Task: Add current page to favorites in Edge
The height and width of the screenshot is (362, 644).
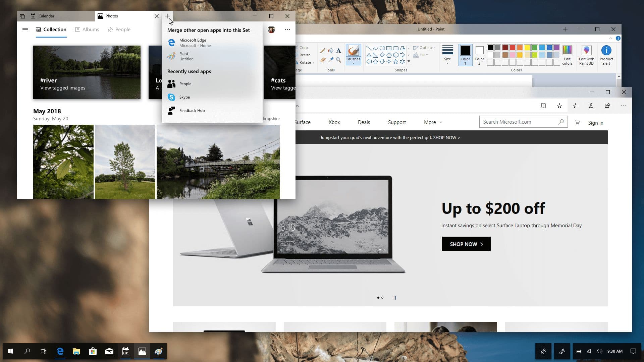Action: (559, 105)
